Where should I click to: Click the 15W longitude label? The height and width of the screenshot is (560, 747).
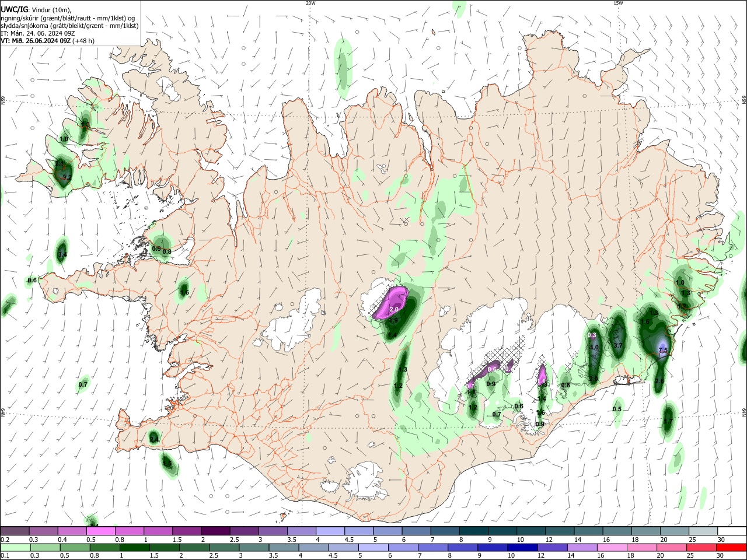pos(618,3)
